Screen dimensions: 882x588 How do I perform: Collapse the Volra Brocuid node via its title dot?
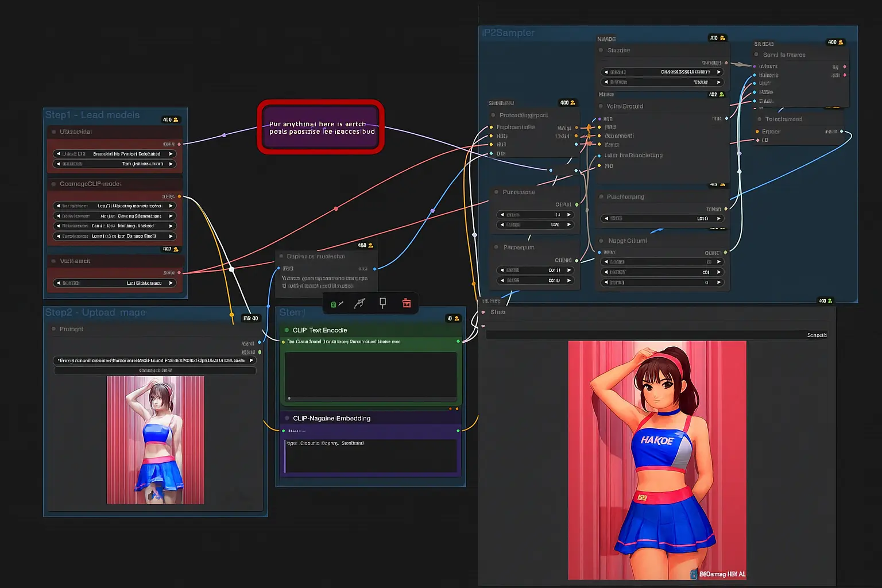pos(601,106)
